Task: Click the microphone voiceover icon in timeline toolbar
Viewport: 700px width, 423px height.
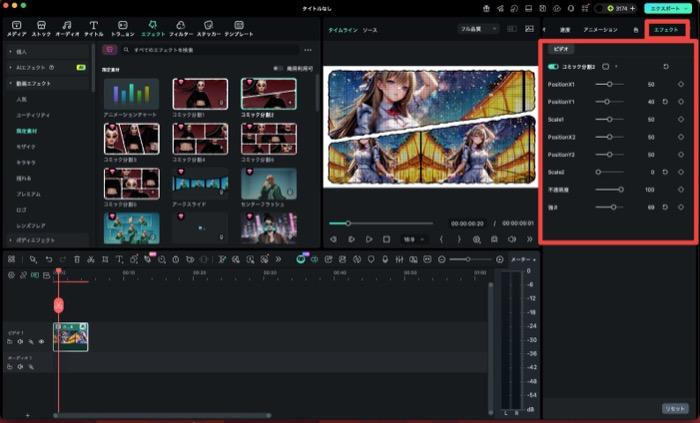Action: coord(385,259)
